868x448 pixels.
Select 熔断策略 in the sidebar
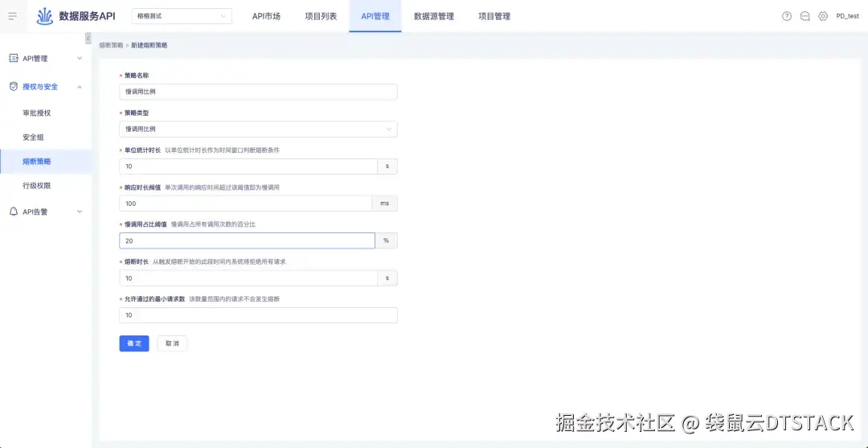[x=46, y=162]
